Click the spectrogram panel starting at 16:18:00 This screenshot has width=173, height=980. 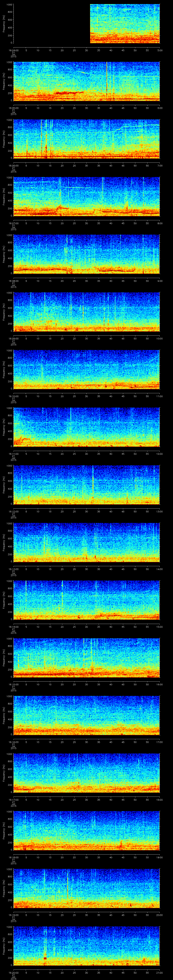click(x=87, y=831)
